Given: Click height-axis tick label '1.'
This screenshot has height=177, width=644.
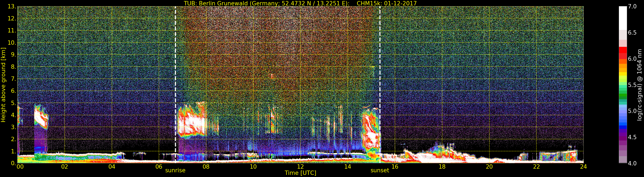Looking at the screenshot, I should click(x=14, y=151).
